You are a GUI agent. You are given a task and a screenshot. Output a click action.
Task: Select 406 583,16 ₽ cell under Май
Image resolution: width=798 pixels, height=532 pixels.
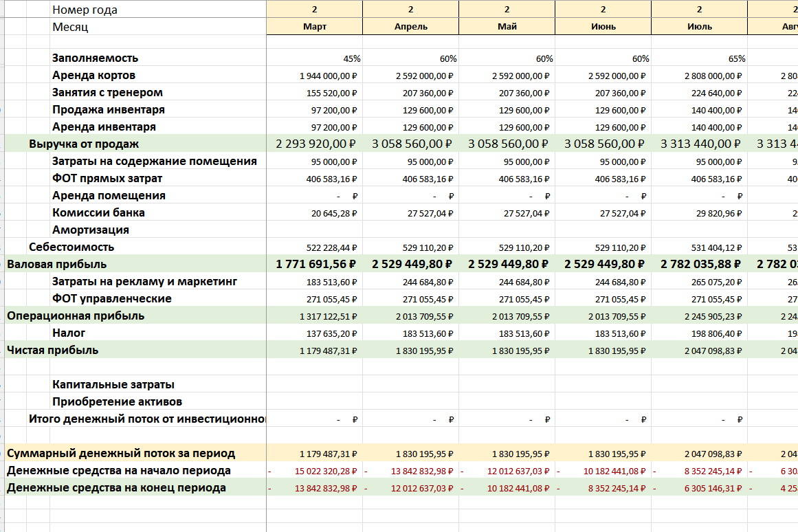(x=507, y=179)
